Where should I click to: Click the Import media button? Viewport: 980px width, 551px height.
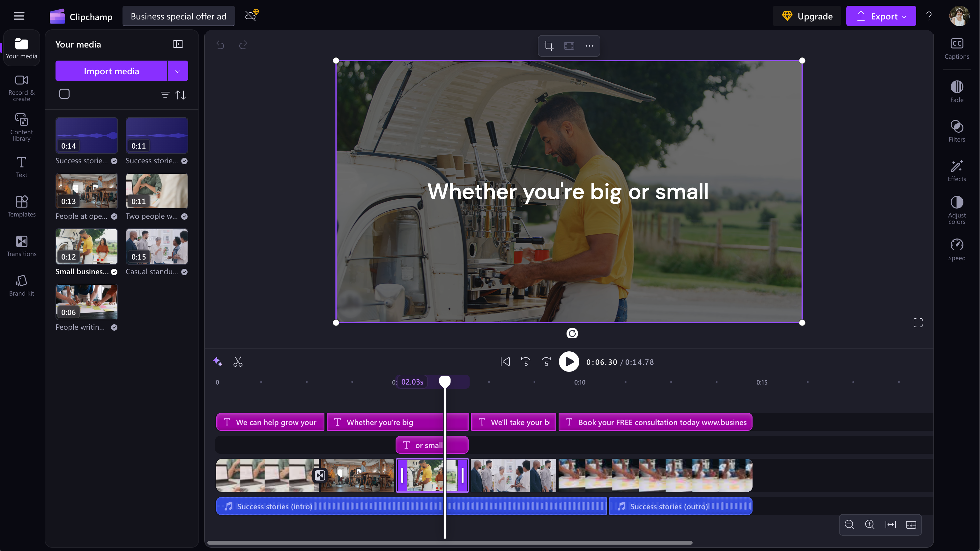111,71
